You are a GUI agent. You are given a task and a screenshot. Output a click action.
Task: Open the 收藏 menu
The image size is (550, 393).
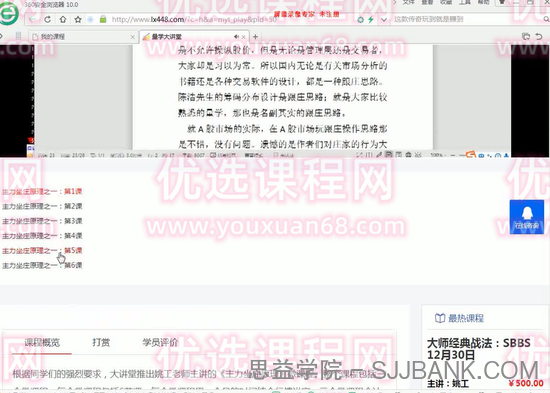pyautogui.click(x=446, y=2)
